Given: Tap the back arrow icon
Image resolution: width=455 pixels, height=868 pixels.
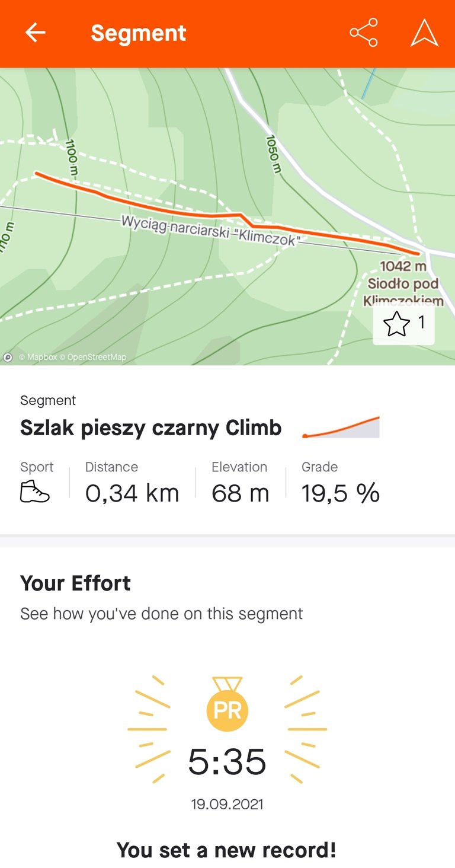Looking at the screenshot, I should tap(35, 33).
